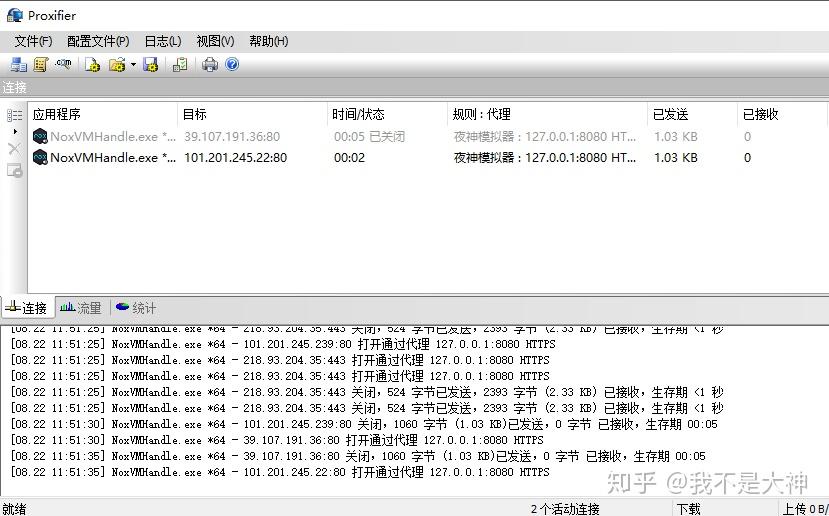Sort by 应用程序 column header
This screenshot has width=829, height=516.
[103, 114]
